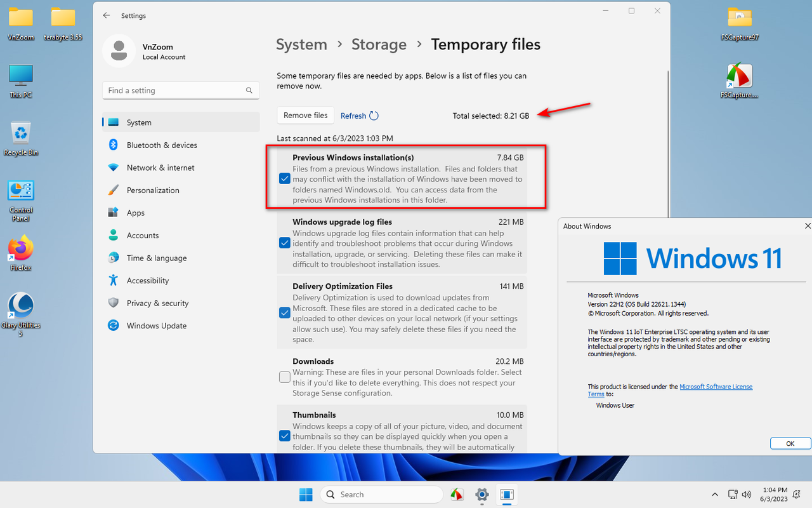Image resolution: width=812 pixels, height=508 pixels.
Task: Select This PC desktop icon
Action: click(x=21, y=81)
